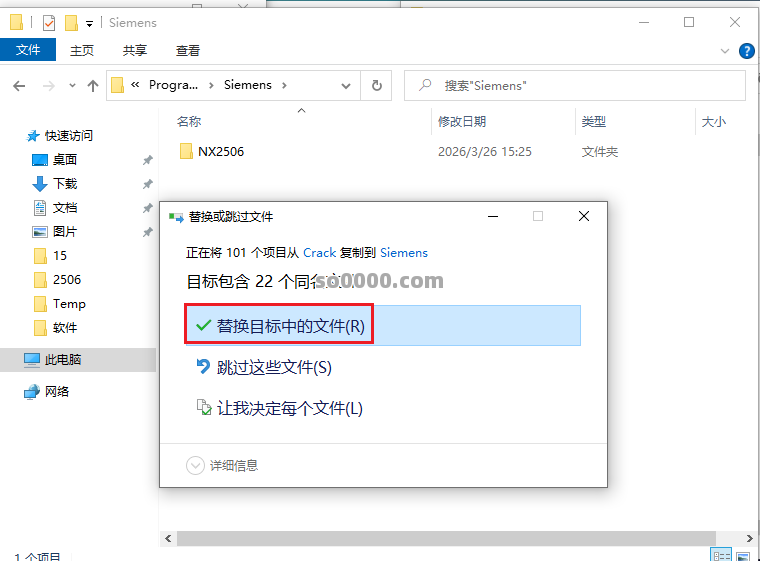The height and width of the screenshot is (561, 760).
Task: Open 此电脑 in navigation pane
Action: coord(63,360)
